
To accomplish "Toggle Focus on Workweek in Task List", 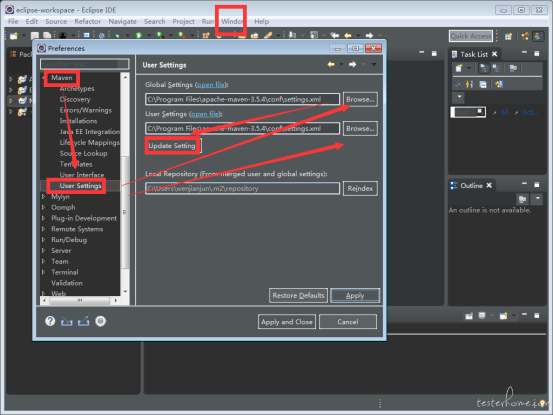I will point(513,68).
